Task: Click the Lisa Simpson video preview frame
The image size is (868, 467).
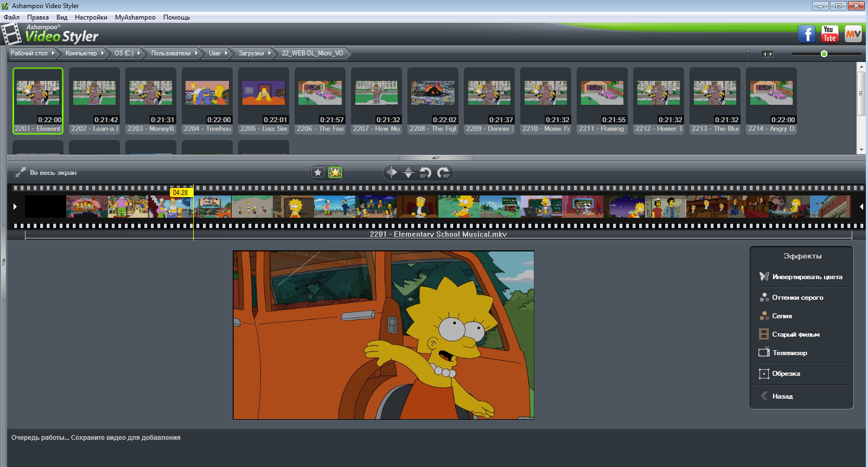Action: point(384,335)
